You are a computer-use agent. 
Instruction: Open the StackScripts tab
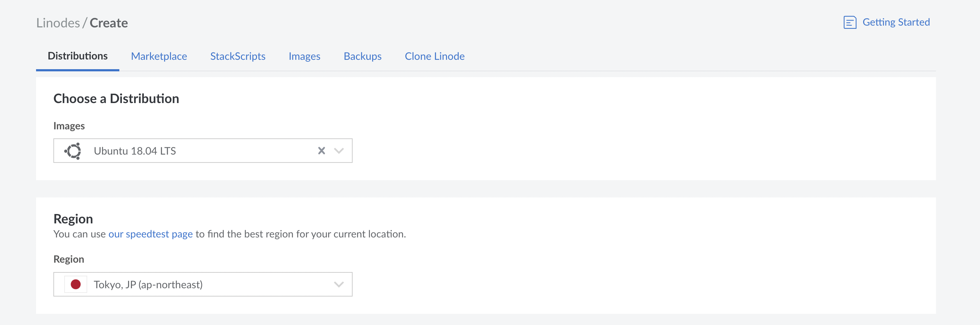click(238, 56)
